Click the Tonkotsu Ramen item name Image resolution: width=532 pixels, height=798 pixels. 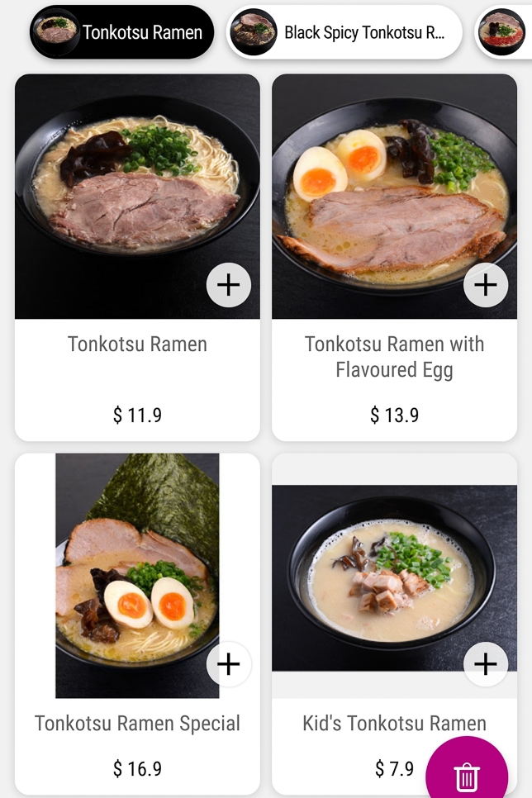click(x=137, y=344)
